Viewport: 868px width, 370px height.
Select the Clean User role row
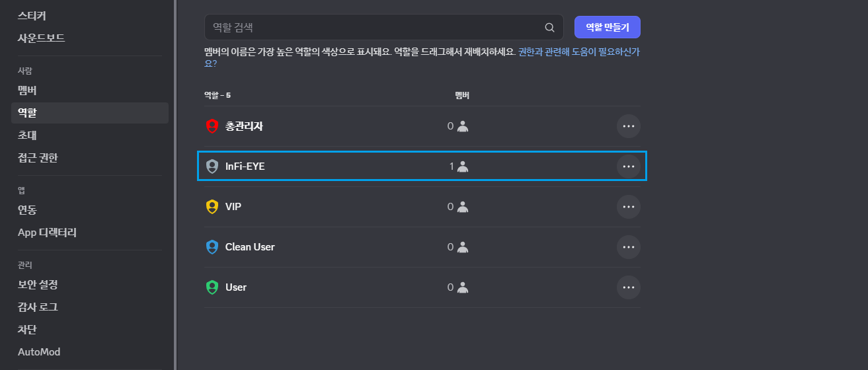tap(422, 247)
